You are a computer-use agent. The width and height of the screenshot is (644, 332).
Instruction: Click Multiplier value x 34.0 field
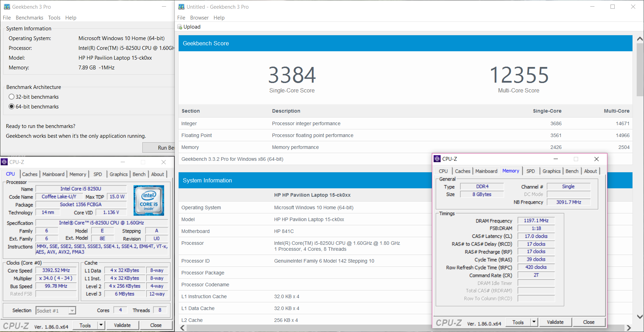point(56,278)
